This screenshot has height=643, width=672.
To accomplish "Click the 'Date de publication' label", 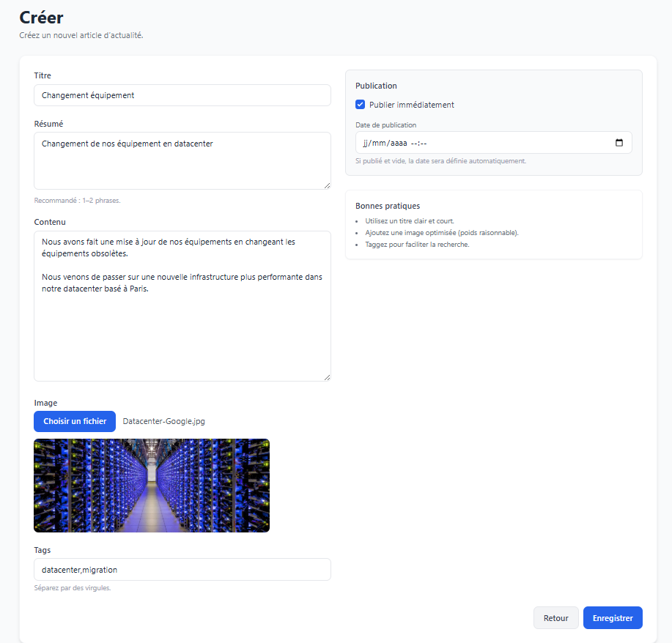I will [385, 125].
